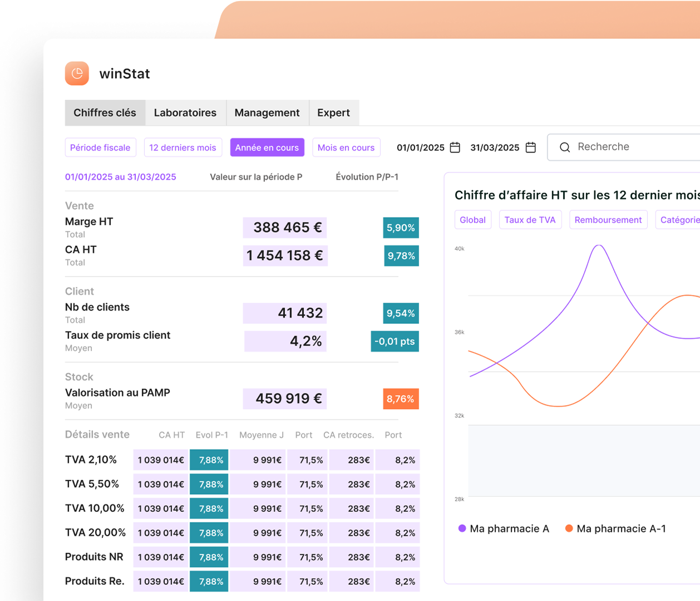Select the Mois en cours filter

(x=346, y=147)
